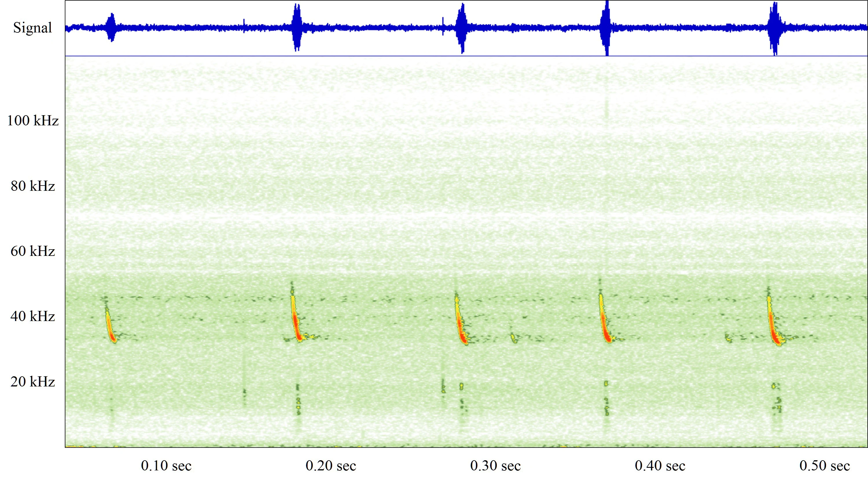This screenshot has width=868, height=484.
Task: Click the 0.30 sec time label
Action: click(495, 466)
